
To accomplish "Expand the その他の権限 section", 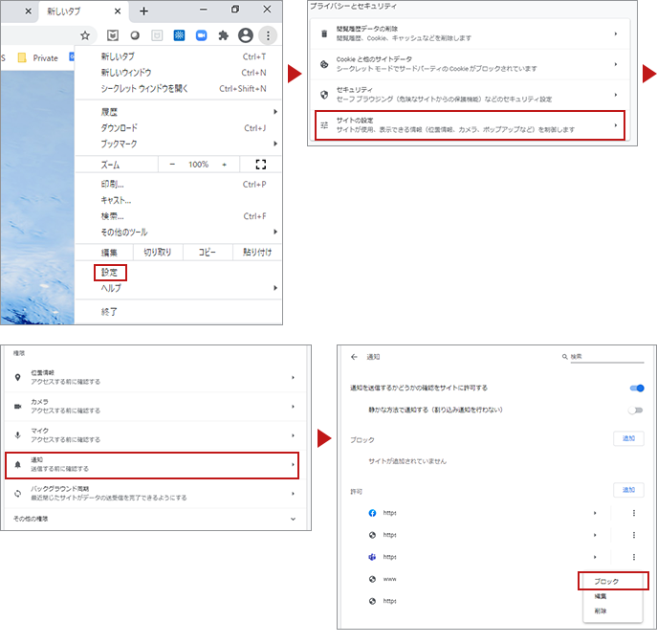I will point(293,518).
